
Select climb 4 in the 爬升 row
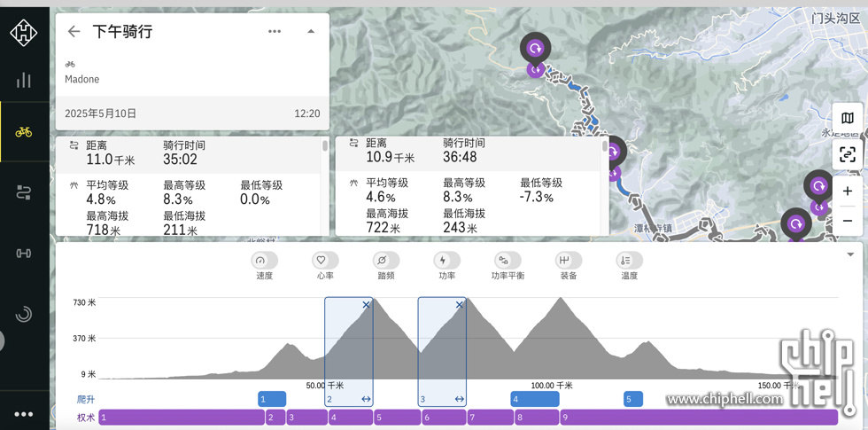(x=535, y=399)
